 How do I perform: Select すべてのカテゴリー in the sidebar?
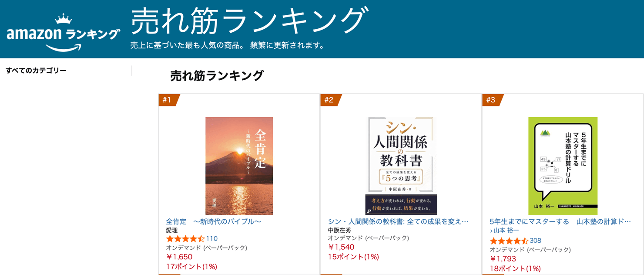click(x=36, y=71)
